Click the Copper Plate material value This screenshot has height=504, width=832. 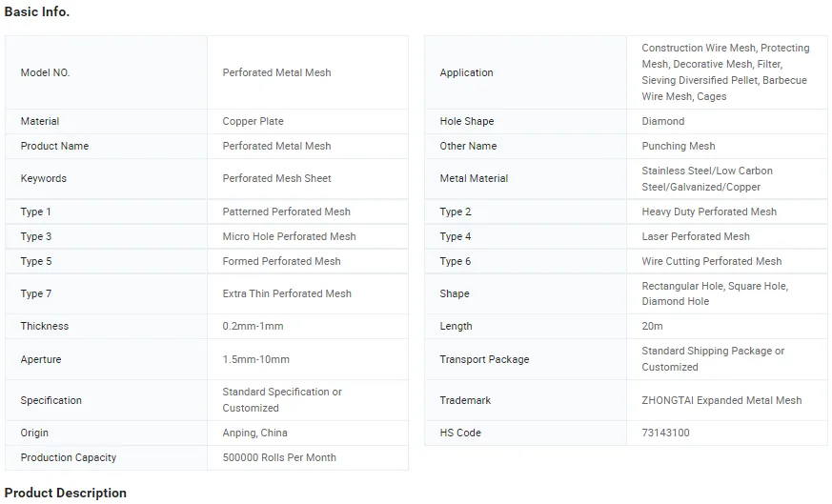click(x=253, y=121)
